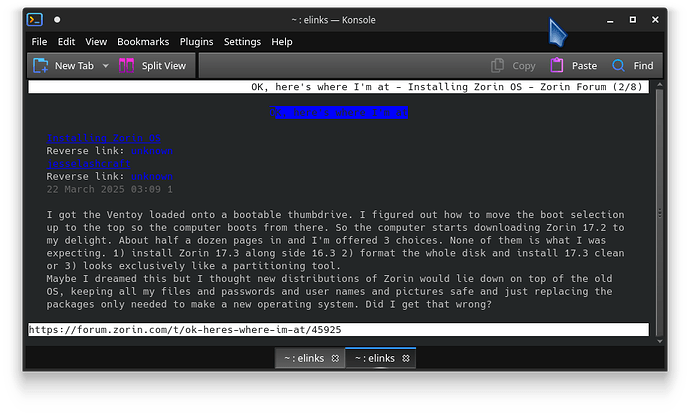Click the window pin dot icon
Screen dimensions: 690x418
[x=57, y=20]
